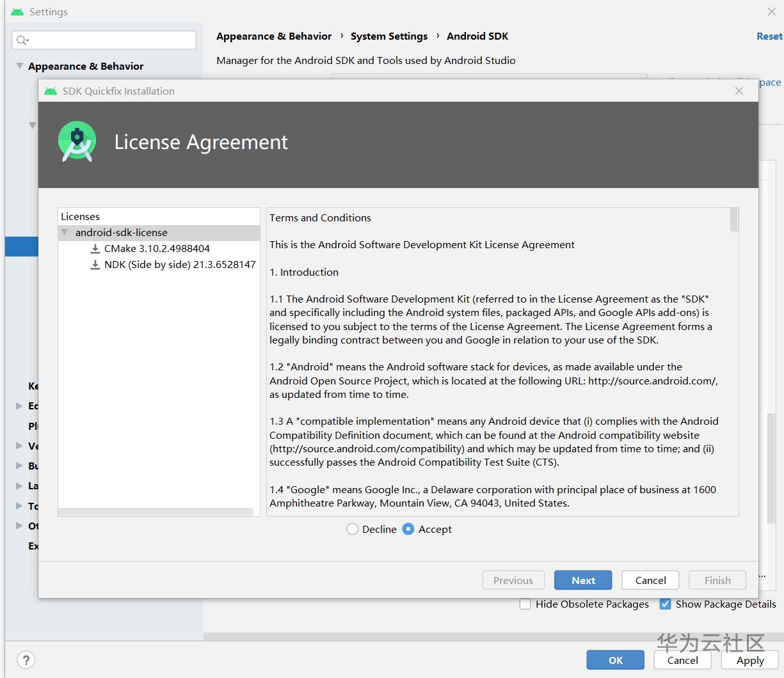
Task: Select the CMake 3.10.2.4988404 entry
Action: [x=157, y=248]
